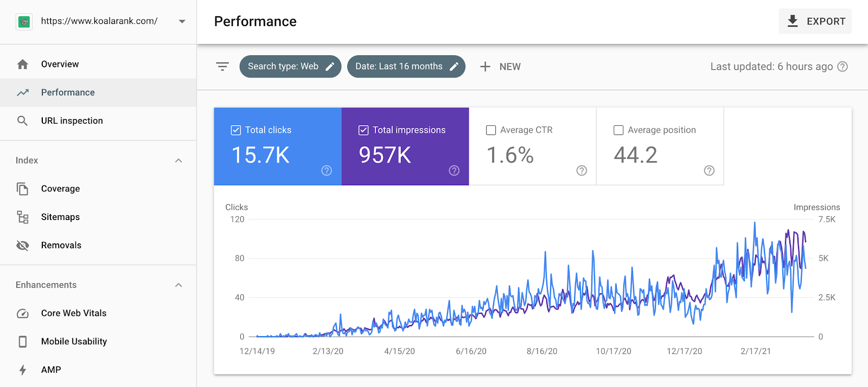Screen dimensions: 868x387
Task: Click help icon next to Last updated
Action: point(843,67)
